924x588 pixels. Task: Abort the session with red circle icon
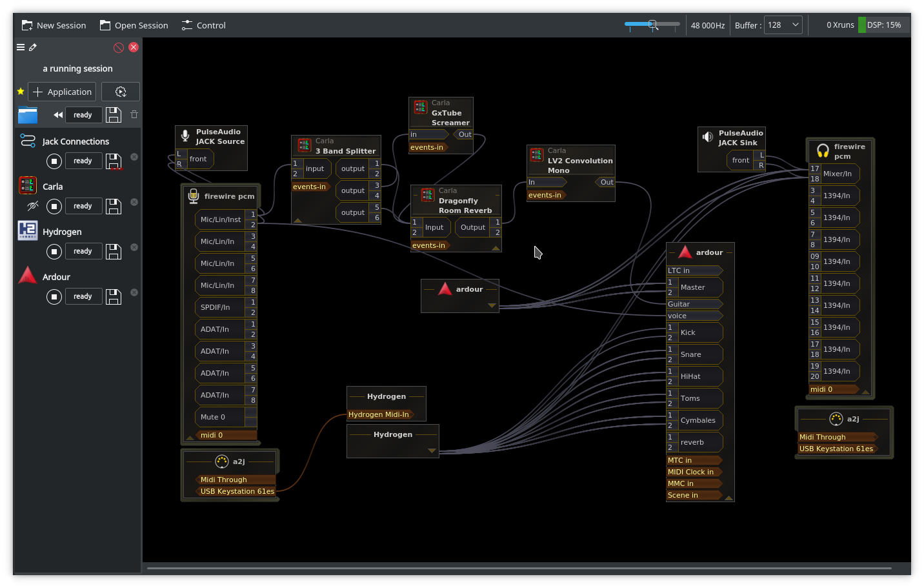[x=119, y=47]
